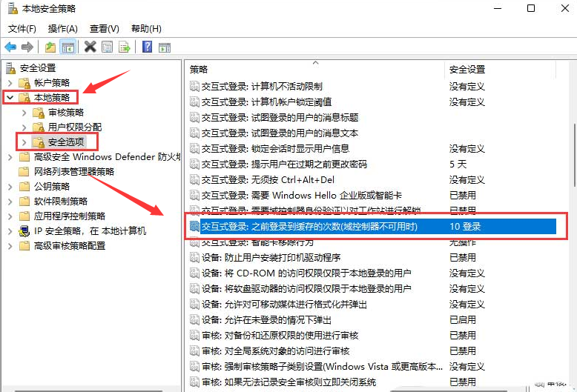Screen dimensions: 577x392
Task: Click the Forward arrow toolbar icon
Action: 27,47
